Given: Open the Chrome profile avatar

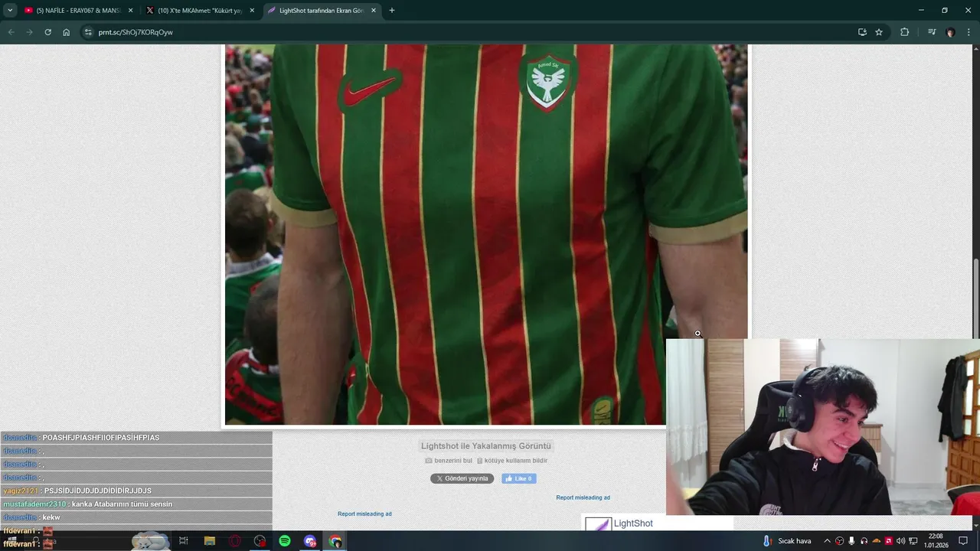Looking at the screenshot, I should click(x=951, y=32).
